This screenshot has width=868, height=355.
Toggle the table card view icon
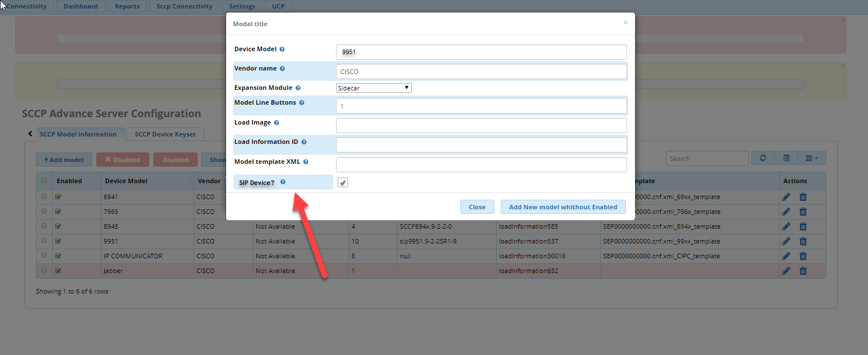pyautogui.click(x=786, y=159)
